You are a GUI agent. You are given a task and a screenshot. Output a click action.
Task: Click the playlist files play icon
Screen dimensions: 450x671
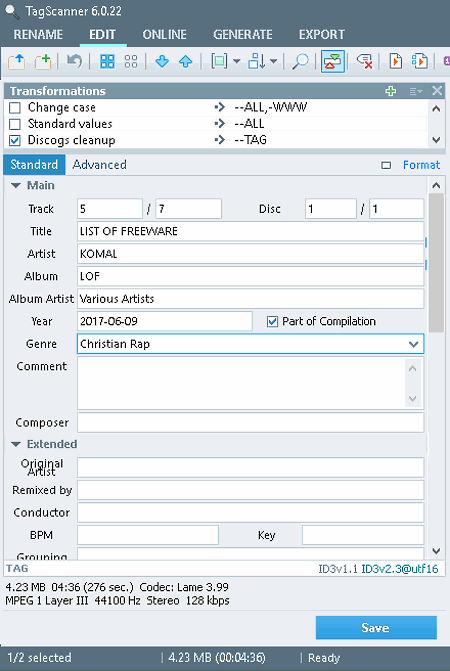coord(419,61)
